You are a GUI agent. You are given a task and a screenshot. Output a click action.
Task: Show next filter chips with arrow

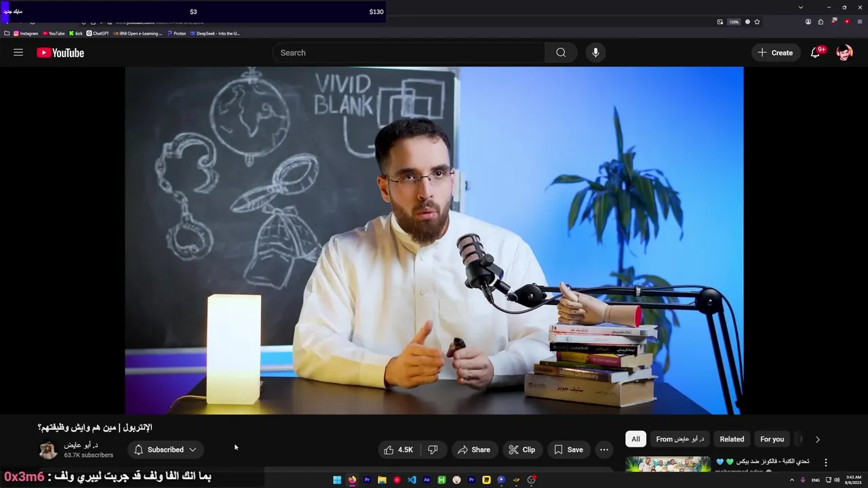817,439
